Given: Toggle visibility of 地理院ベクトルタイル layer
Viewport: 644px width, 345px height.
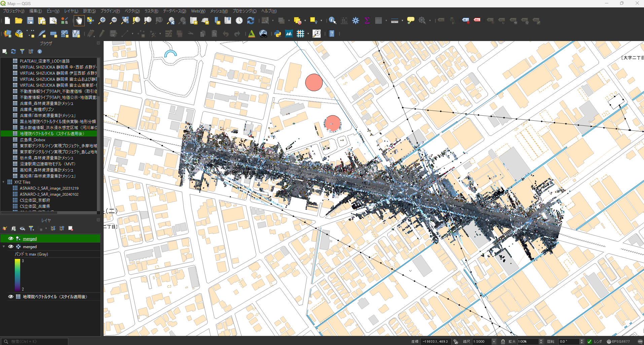Looking at the screenshot, I should [x=11, y=297].
